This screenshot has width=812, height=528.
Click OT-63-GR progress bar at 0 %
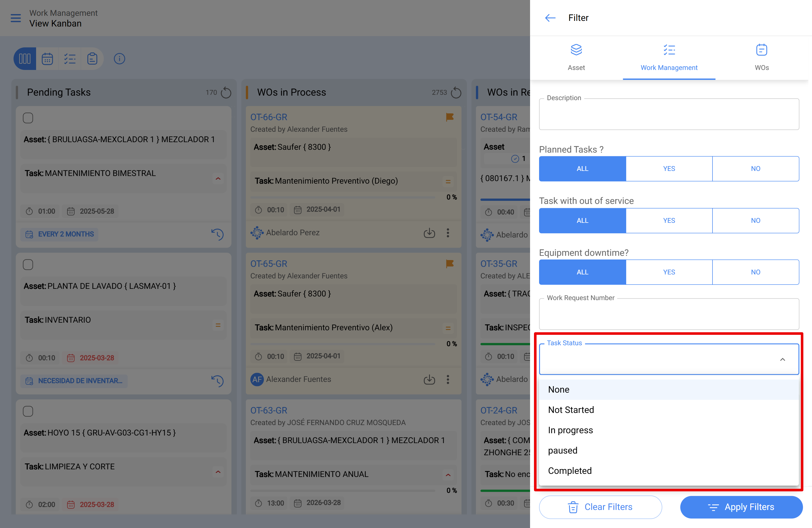343,490
